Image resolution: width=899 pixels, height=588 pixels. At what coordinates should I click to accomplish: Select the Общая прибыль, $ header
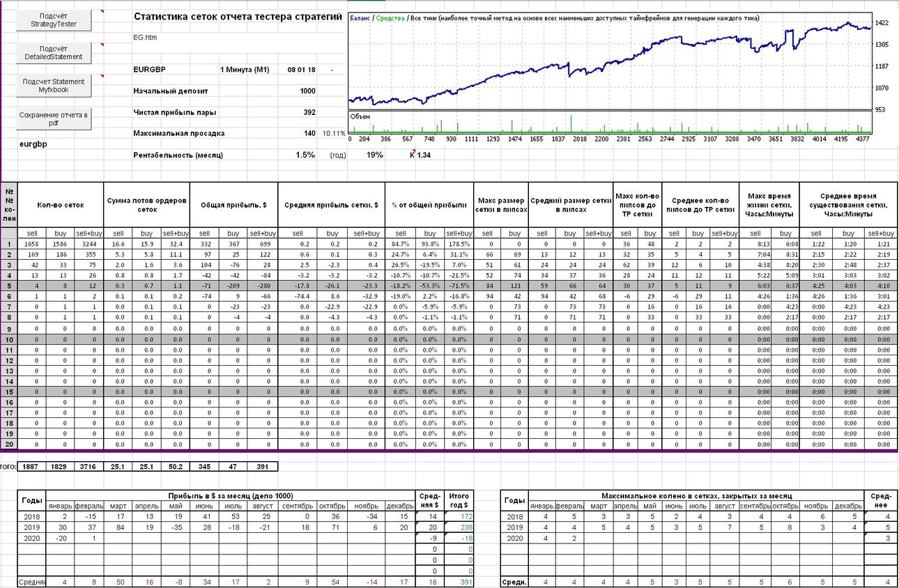233,205
